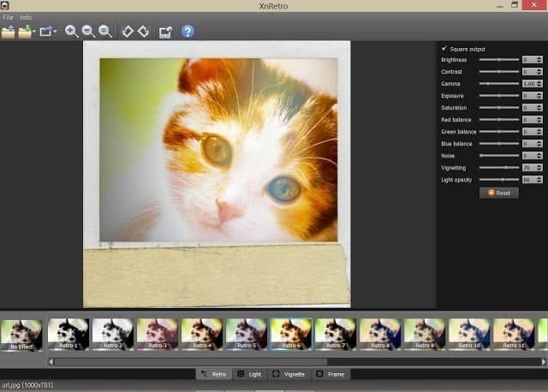
Task: Click the Gamma value spinner
Action: 533,84
